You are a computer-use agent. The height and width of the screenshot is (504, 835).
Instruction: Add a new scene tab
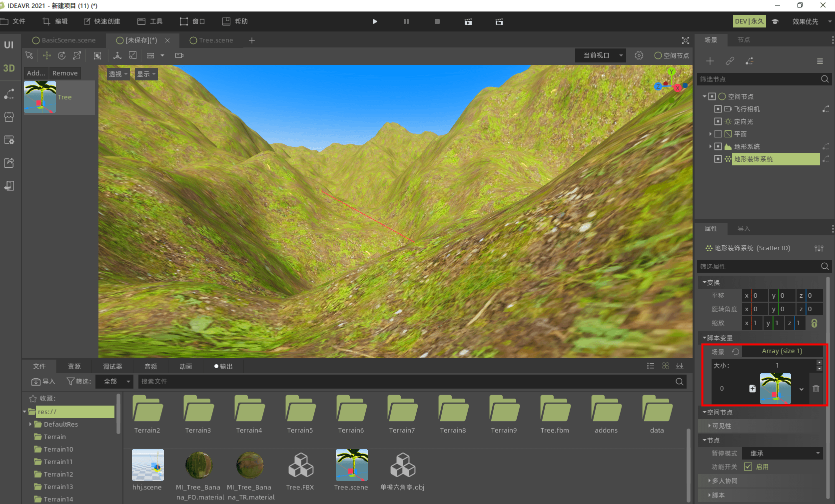[x=252, y=40]
